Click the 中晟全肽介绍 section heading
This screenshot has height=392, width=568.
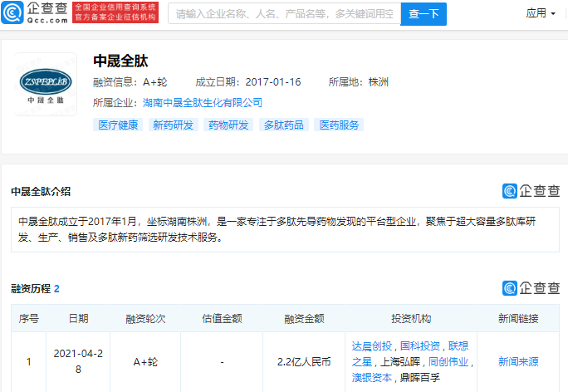(41, 191)
